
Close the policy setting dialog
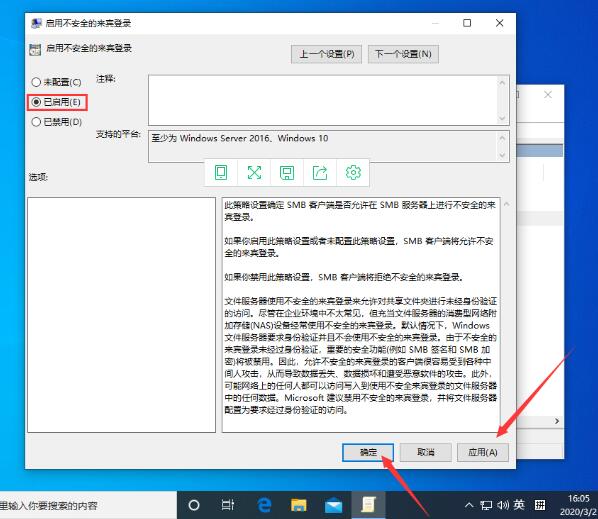tap(500, 23)
